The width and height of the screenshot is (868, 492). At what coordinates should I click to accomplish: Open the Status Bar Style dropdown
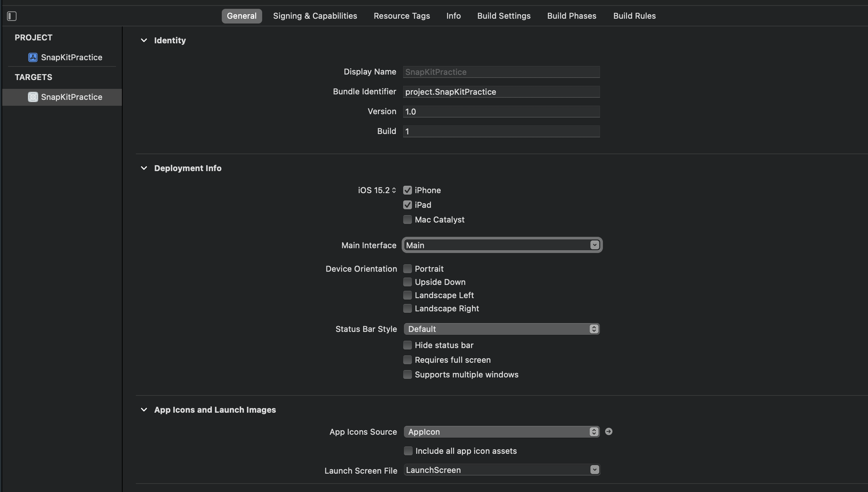point(501,329)
